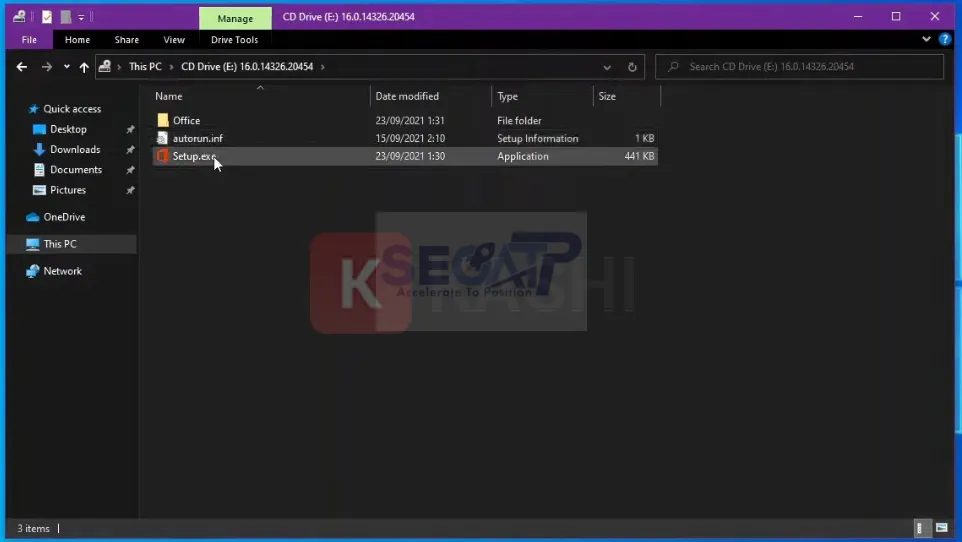Open the Drive Tools tab
This screenshot has height=542, width=962.
[234, 40]
